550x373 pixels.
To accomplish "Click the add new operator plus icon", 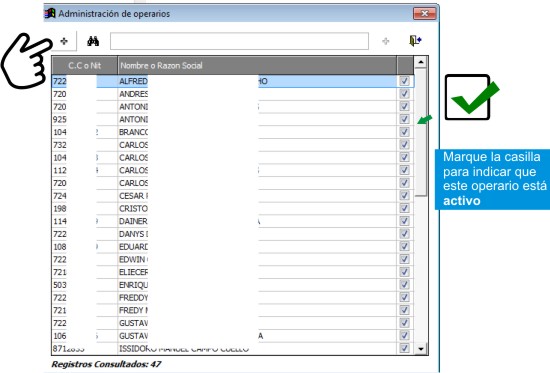I will 64,41.
